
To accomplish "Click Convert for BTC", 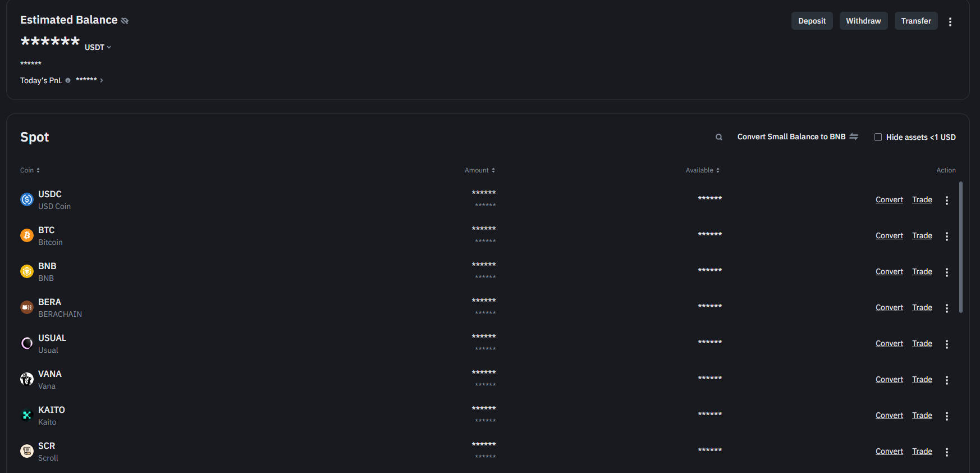I will (x=889, y=235).
